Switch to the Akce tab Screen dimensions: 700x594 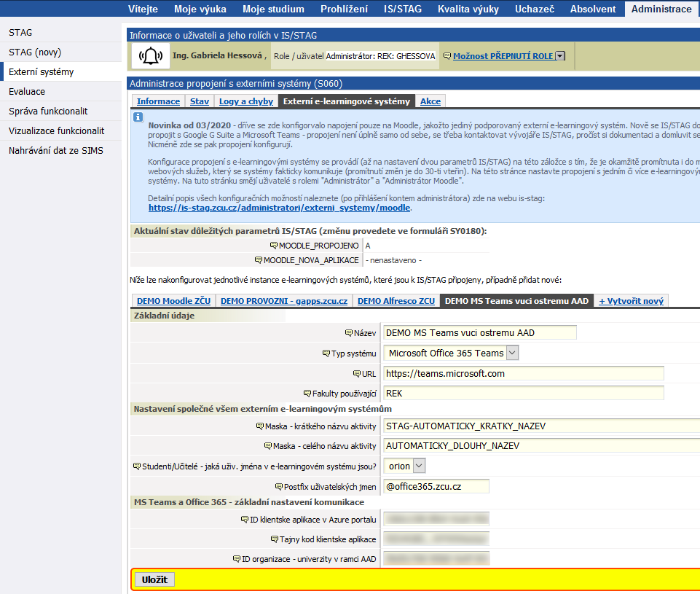point(430,101)
